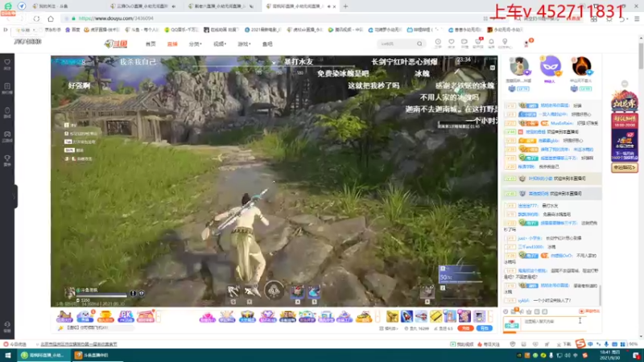Send the gold bar gift from gift bar
The image size is (644, 362).
point(436,316)
